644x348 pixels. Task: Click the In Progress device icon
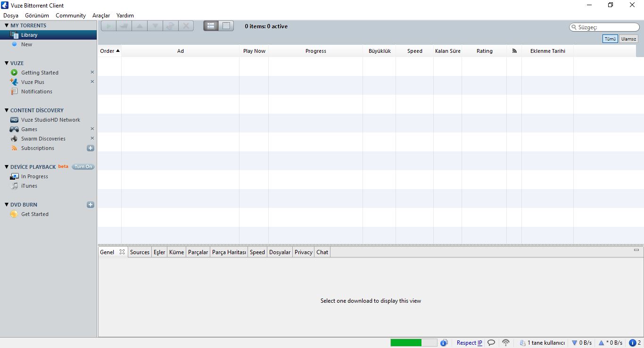(x=14, y=176)
